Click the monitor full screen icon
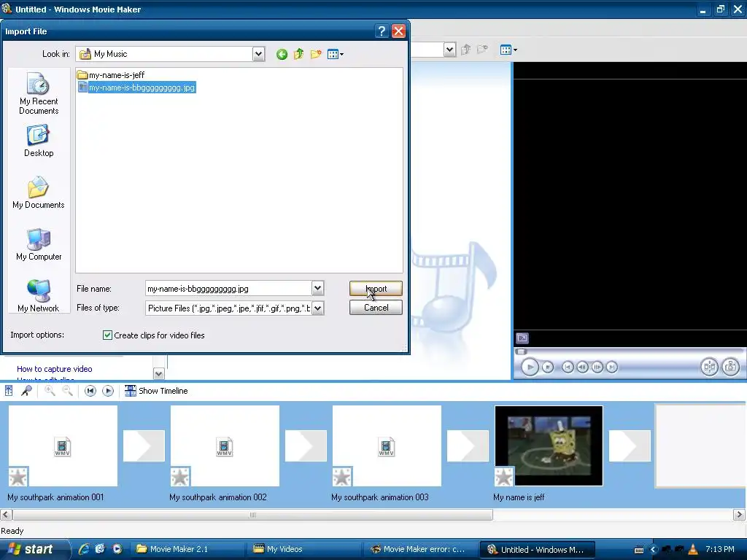The image size is (747, 560). coord(522,338)
